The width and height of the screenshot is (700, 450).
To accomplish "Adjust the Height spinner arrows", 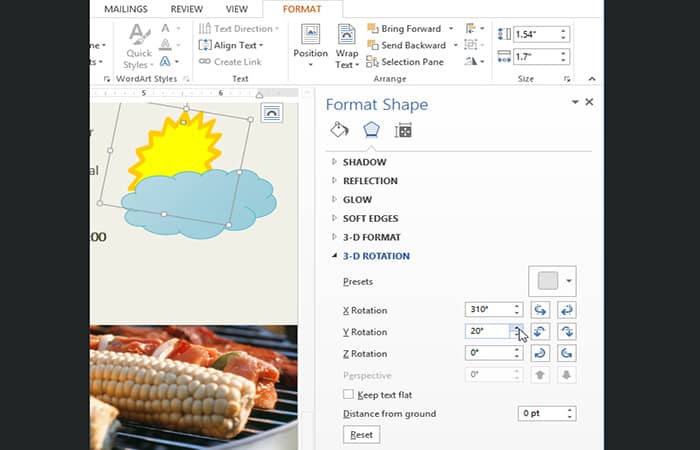I will point(563,34).
